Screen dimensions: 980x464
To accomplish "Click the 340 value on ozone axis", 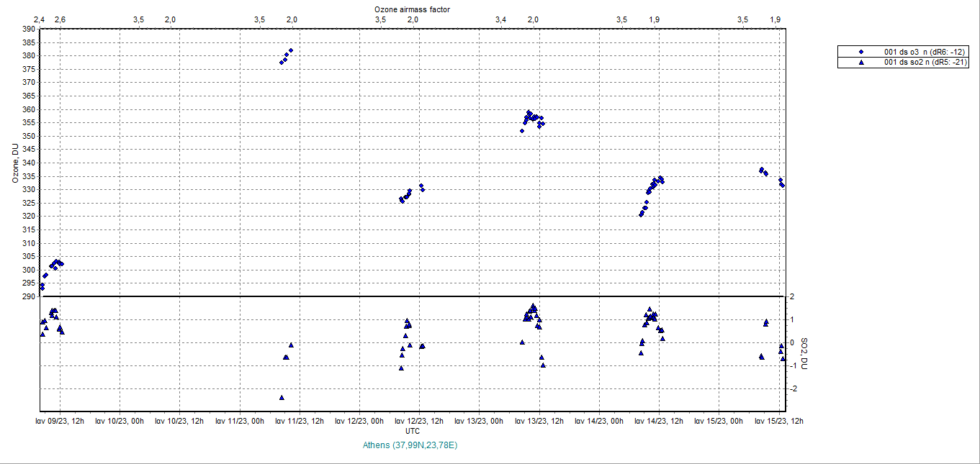I will pos(27,163).
